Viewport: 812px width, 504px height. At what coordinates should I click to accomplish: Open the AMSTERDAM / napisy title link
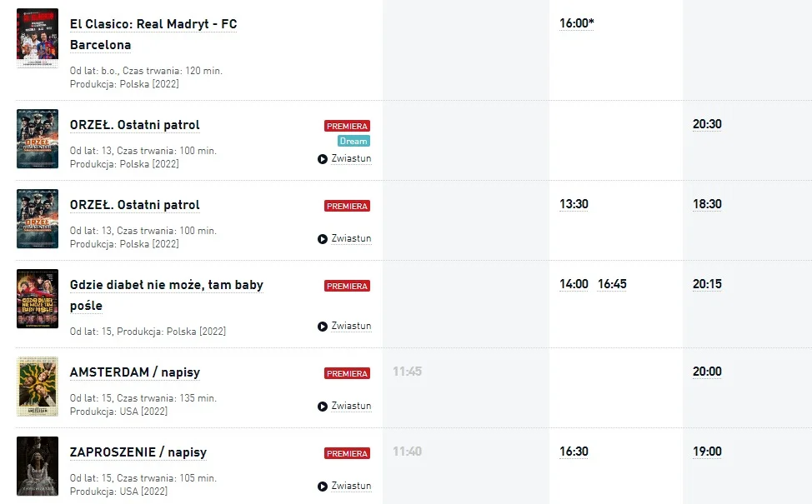135,372
